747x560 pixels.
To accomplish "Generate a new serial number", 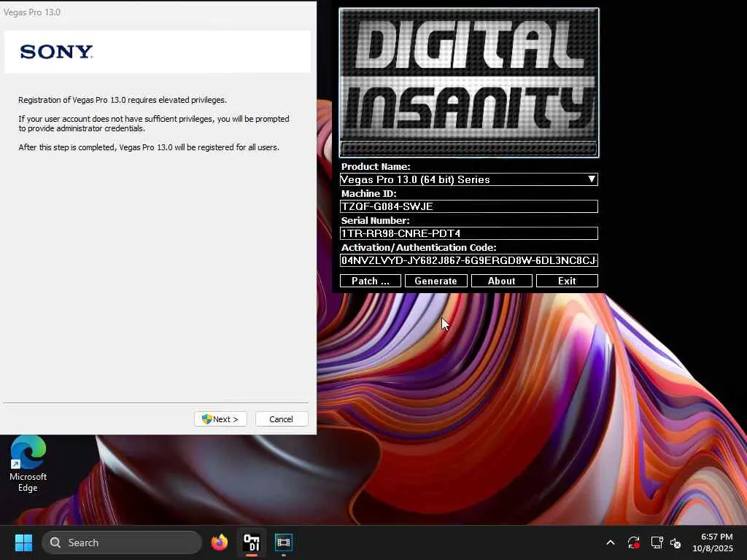I will [x=436, y=281].
